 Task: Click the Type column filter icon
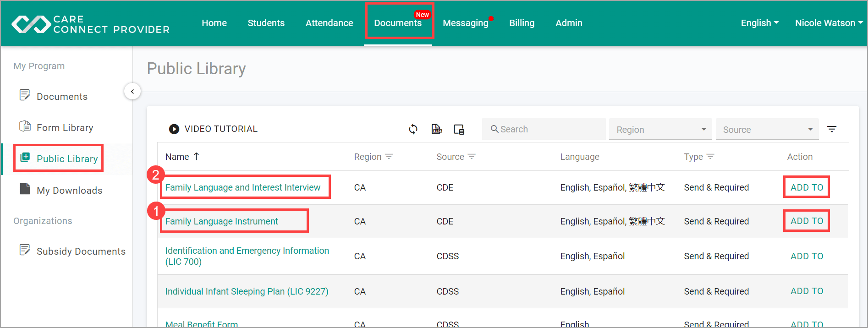coord(710,157)
